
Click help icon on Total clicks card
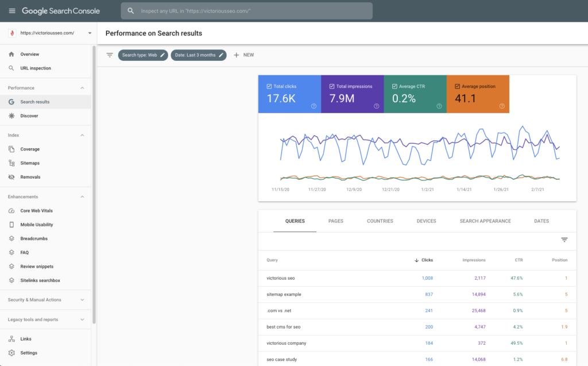tap(314, 106)
